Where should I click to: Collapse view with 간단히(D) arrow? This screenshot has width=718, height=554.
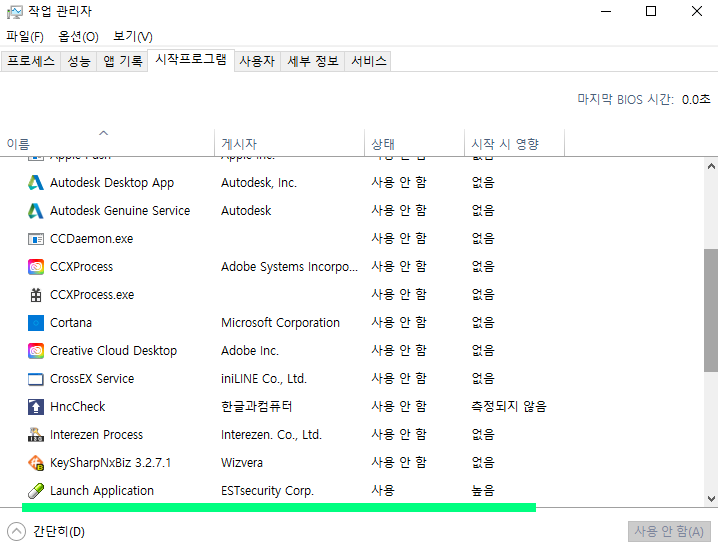[x=16, y=532]
